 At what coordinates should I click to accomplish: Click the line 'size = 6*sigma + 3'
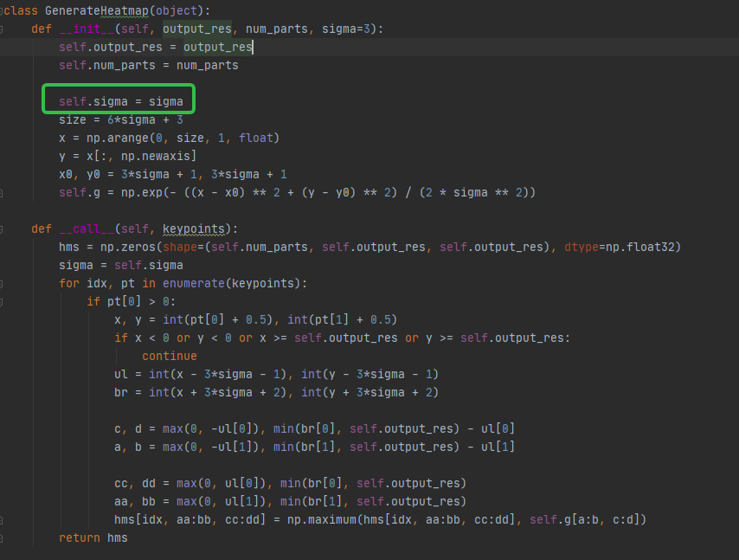point(120,119)
